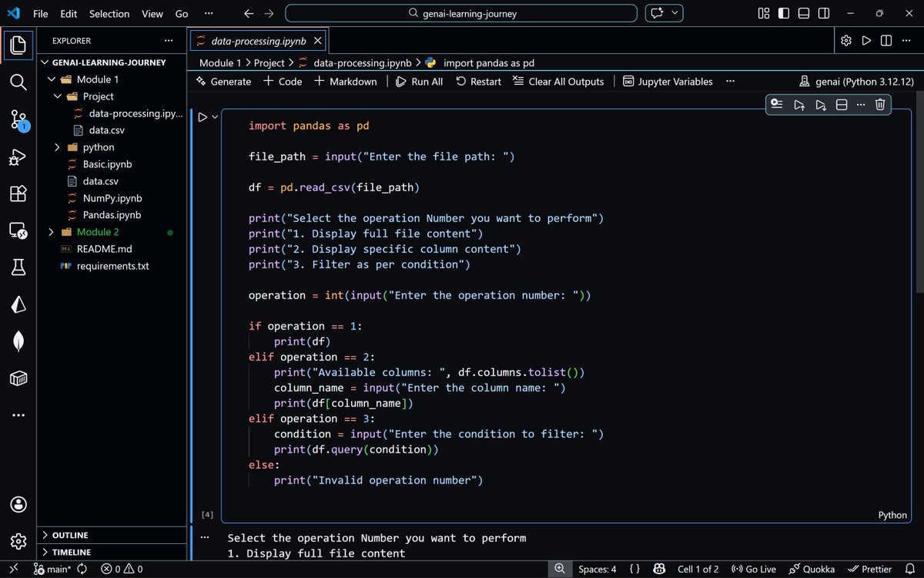924x578 pixels.
Task: Open the Go menu
Action: [182, 14]
